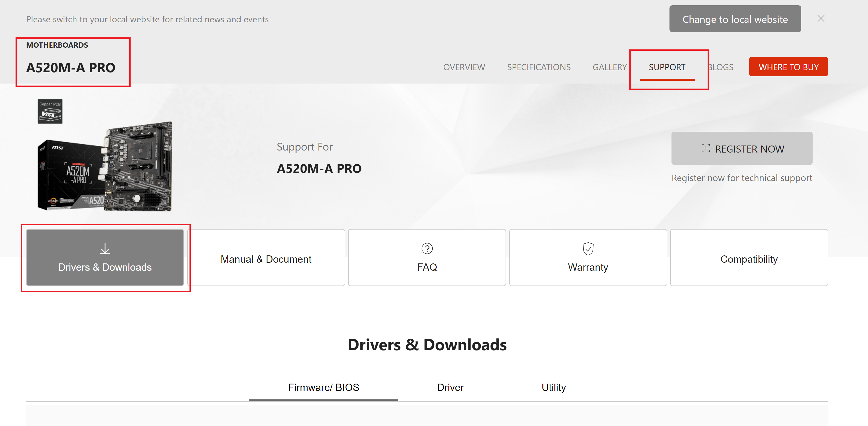
Task: Open the BLOGS tab
Action: (720, 67)
